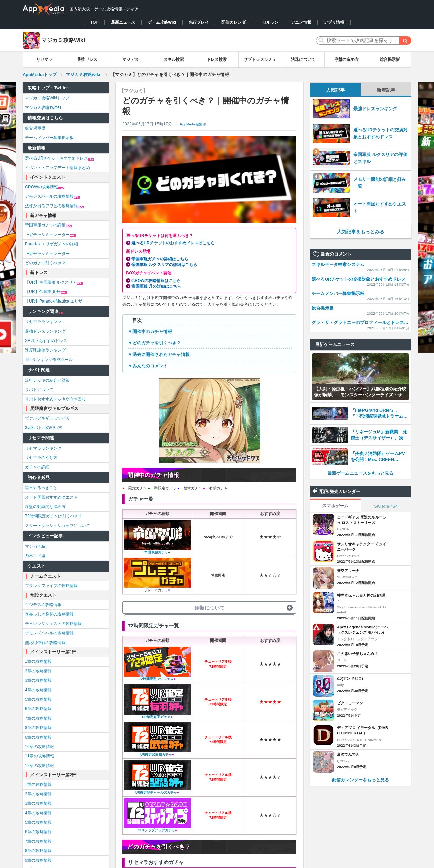Open the rank 5 オート周回 thumbnail
The width and height of the screenshot is (434, 868).
pyautogui.click(x=331, y=208)
